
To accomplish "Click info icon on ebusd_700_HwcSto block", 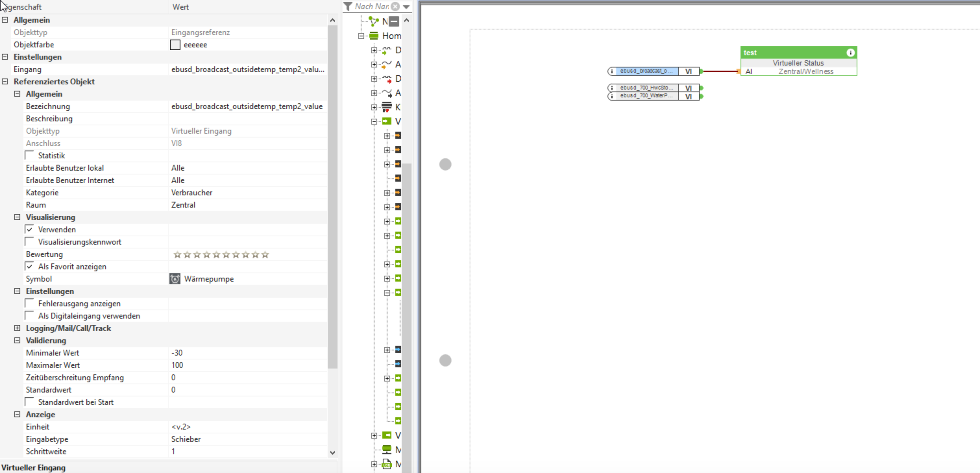I will point(612,88).
